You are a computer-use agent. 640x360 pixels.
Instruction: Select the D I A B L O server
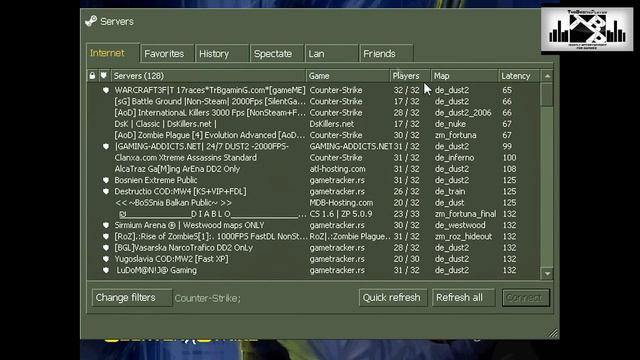click(313, 214)
